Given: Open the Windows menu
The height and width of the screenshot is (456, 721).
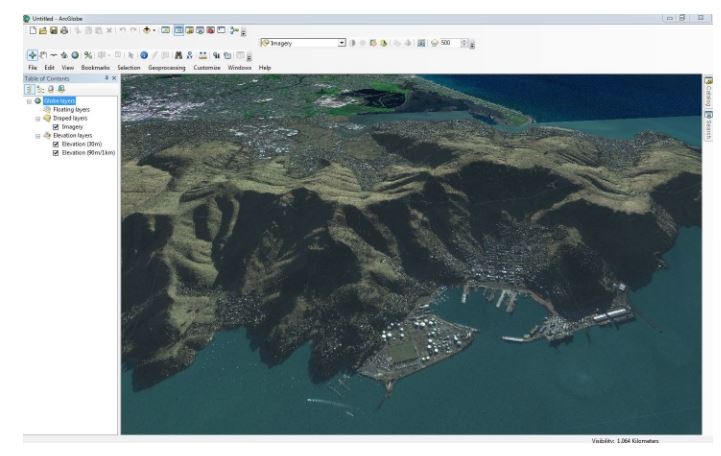Looking at the screenshot, I should (240, 68).
